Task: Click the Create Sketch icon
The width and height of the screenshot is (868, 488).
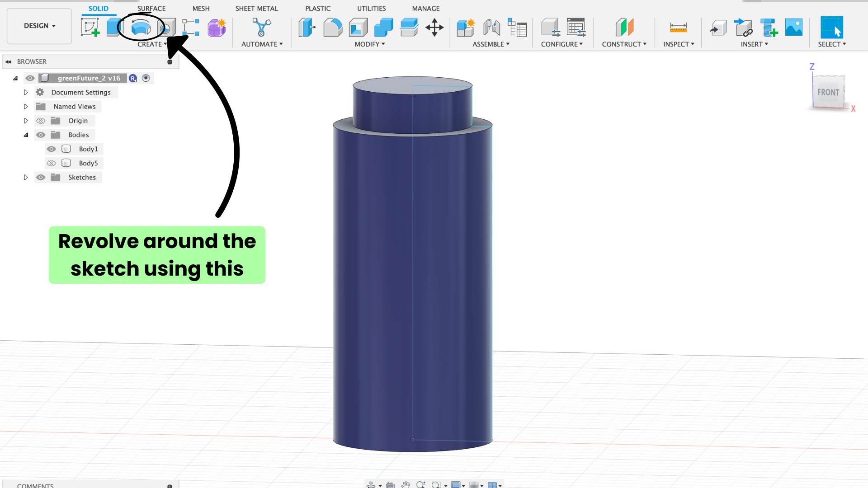Action: click(90, 28)
